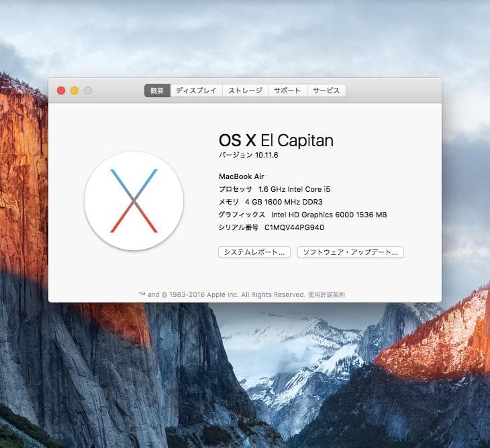Click the OS X El Capitan title
The height and width of the screenshot is (448, 490).
pos(277,140)
